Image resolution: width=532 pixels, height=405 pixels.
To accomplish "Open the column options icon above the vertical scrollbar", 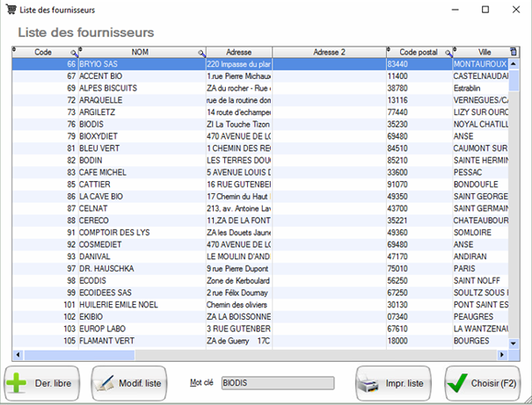I will pos(514,53).
